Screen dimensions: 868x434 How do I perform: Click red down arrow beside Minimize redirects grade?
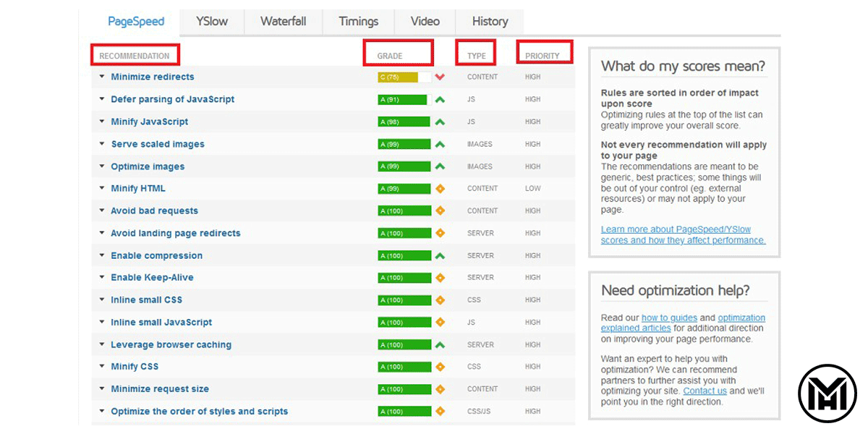440,77
